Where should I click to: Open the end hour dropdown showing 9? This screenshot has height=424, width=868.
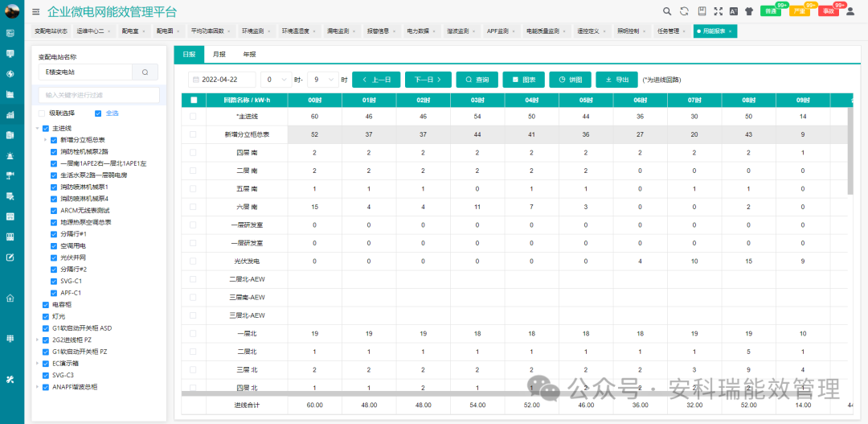tap(323, 80)
